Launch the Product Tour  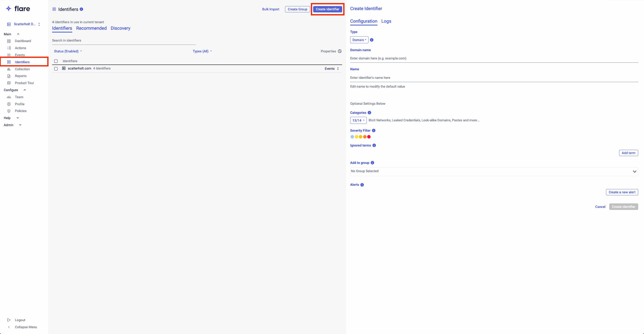[25, 83]
